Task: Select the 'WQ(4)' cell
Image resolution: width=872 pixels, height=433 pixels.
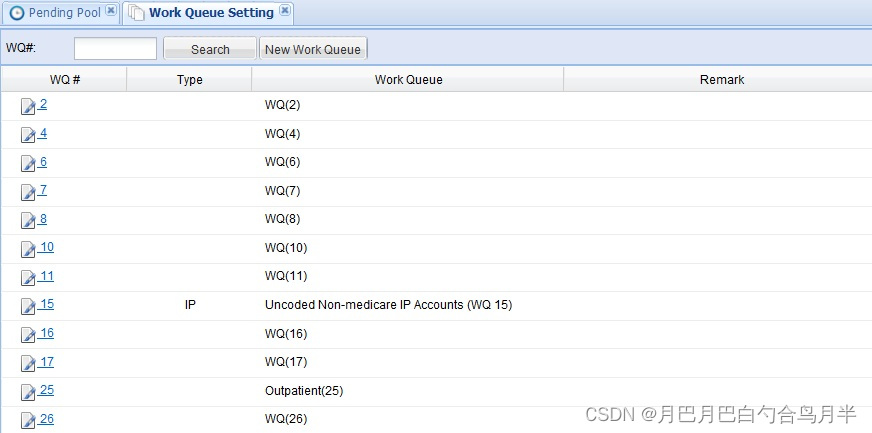Action: click(x=283, y=134)
